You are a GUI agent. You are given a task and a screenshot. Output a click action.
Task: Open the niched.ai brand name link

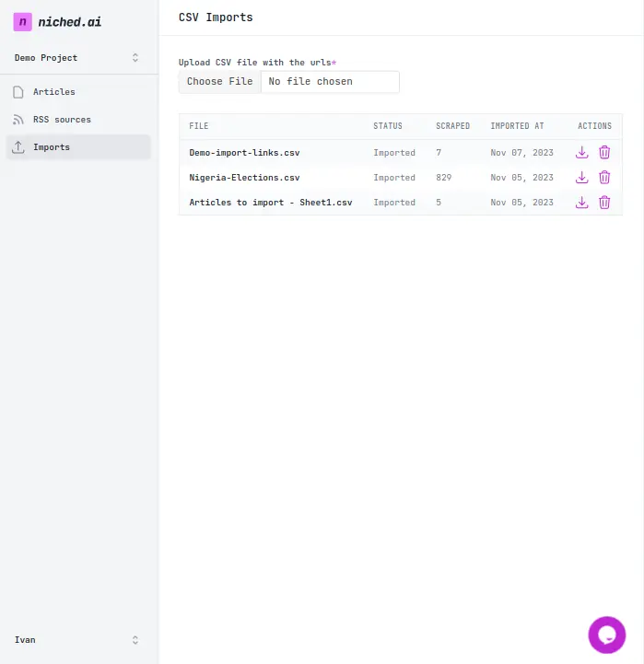pos(69,21)
